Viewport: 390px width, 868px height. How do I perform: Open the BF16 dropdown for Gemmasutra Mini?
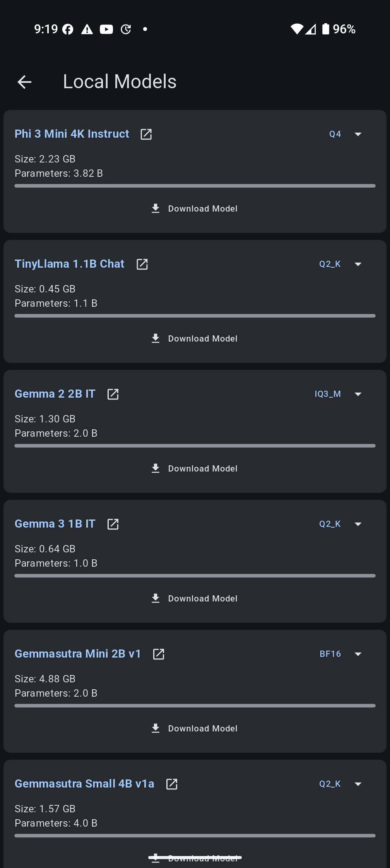pos(341,654)
